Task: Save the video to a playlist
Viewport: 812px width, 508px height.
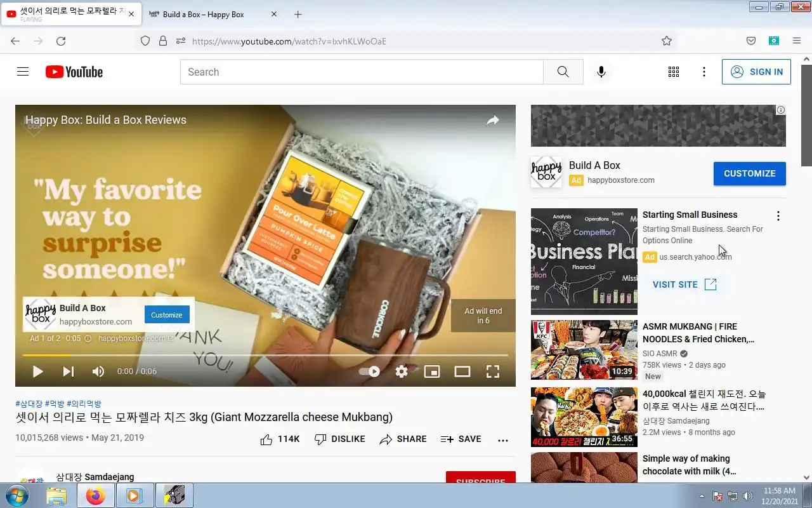Action: pos(461,439)
